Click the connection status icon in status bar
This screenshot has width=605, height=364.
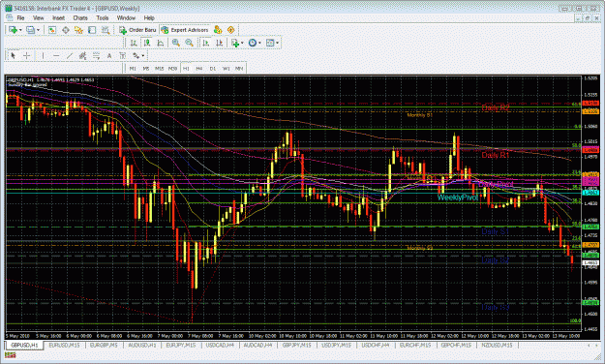(10, 355)
